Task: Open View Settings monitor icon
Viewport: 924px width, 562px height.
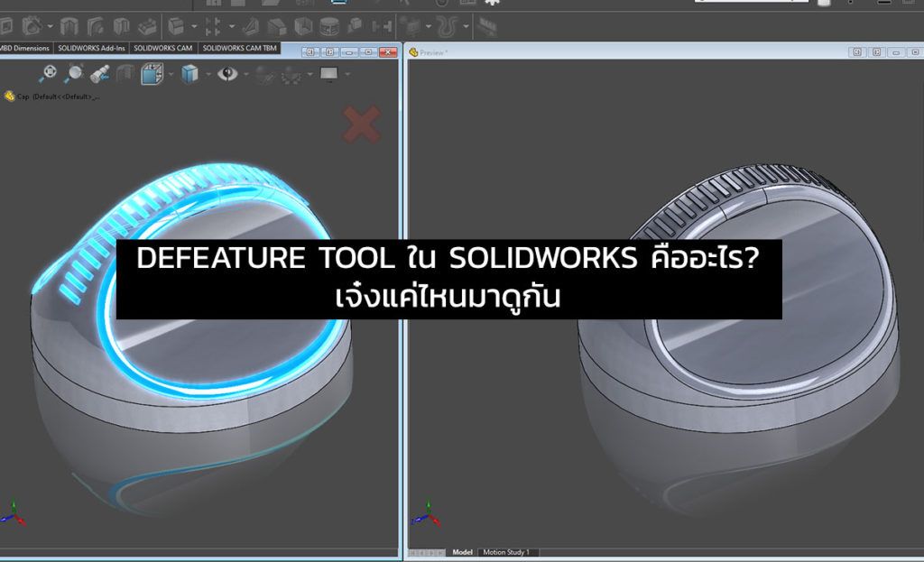Action: 328,74
